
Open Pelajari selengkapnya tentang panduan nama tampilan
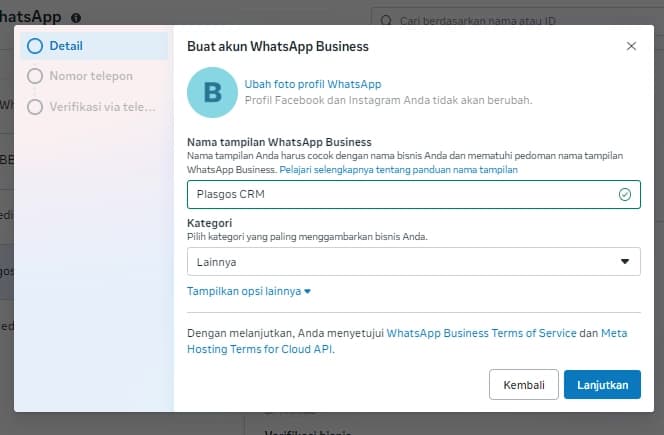(x=398, y=170)
